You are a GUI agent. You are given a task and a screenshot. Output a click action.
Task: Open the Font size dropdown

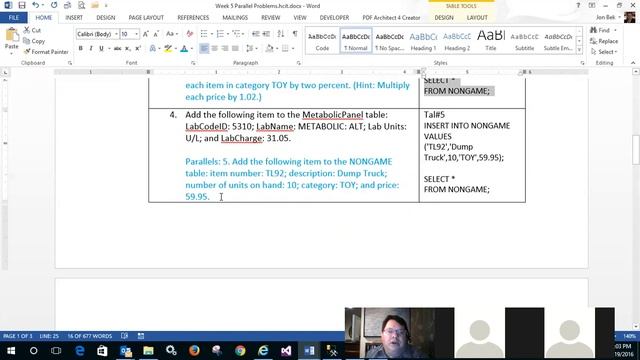pos(136,34)
